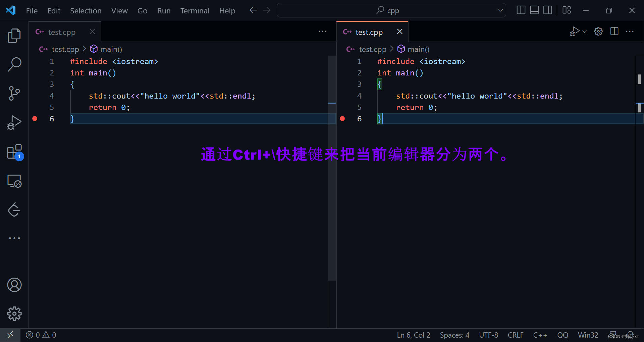Open More Actions in left editor group
The height and width of the screenshot is (342, 644).
[322, 32]
